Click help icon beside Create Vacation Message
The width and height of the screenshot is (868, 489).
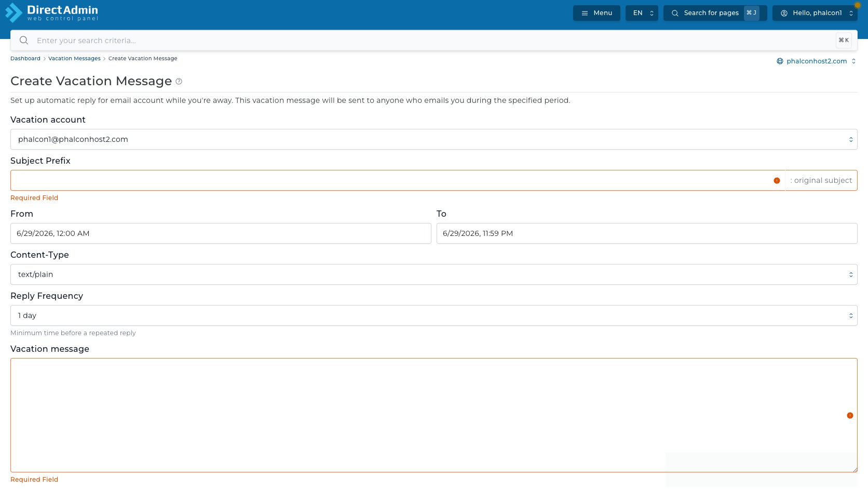[x=179, y=82]
